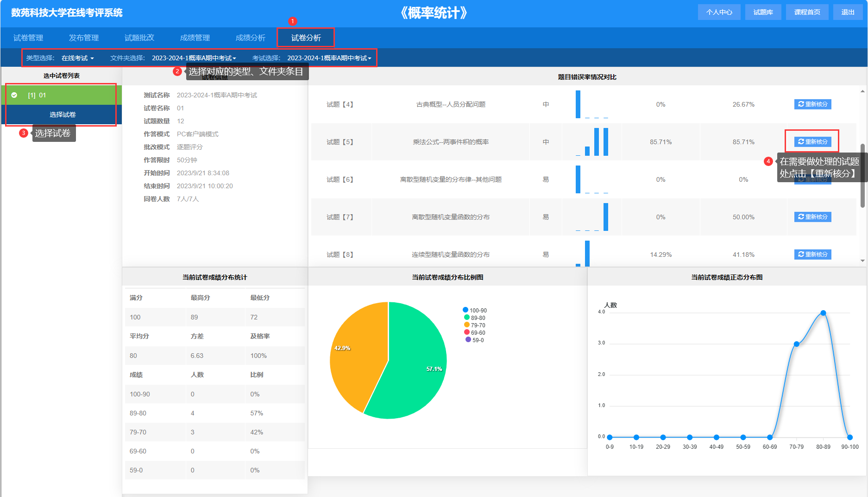Click the question list scrollbar down arrow
This screenshot has height=497, width=868.
pyautogui.click(x=862, y=261)
